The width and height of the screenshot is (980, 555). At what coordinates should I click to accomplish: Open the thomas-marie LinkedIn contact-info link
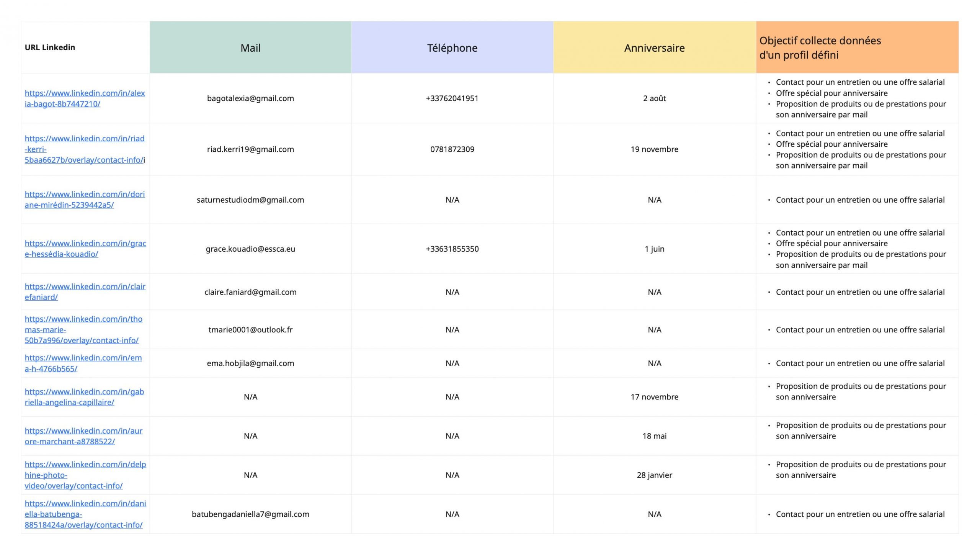click(83, 330)
